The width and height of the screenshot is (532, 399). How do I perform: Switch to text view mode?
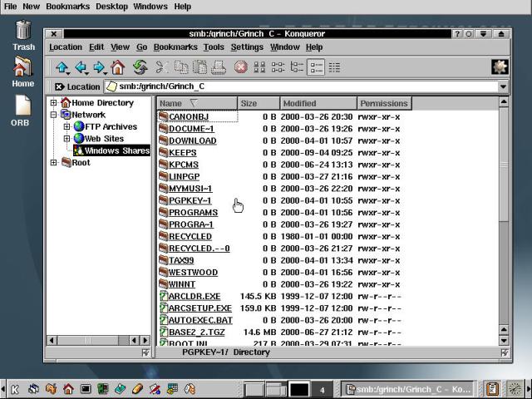334,67
